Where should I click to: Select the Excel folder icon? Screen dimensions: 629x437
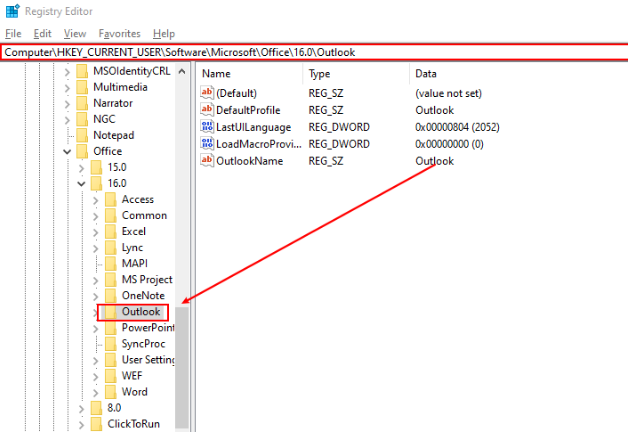(x=111, y=232)
